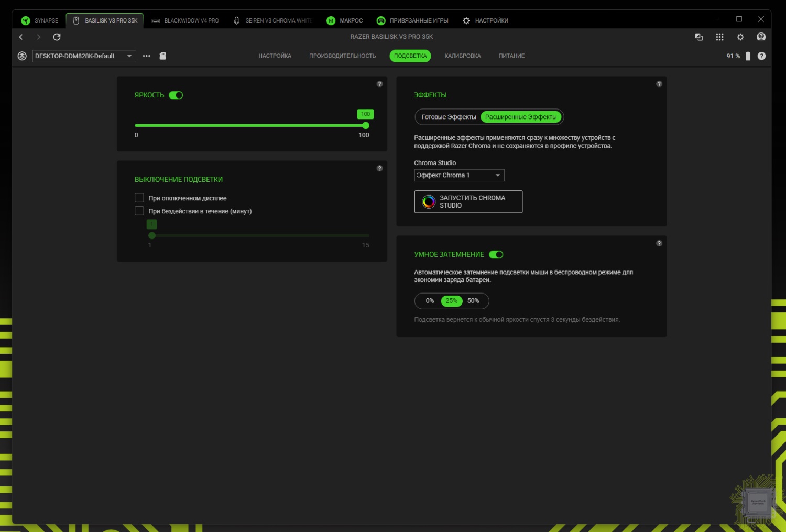The image size is (786, 532).
Task: Choose the 50% dimming option
Action: click(473, 301)
